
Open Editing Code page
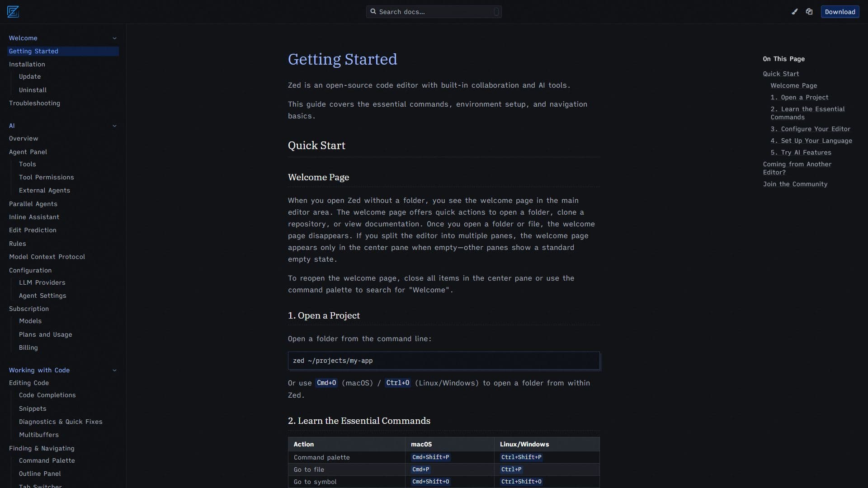click(29, 383)
